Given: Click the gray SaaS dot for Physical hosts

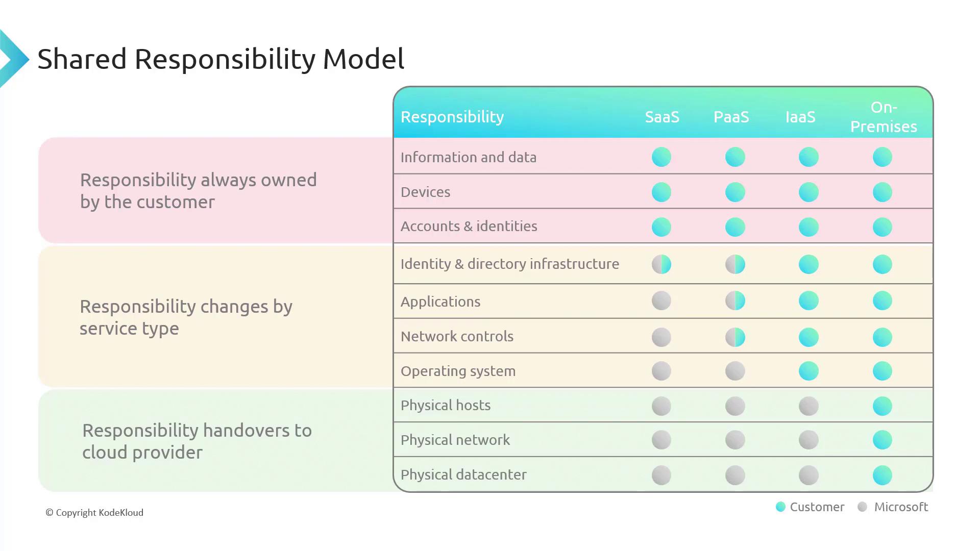Looking at the screenshot, I should [x=661, y=406].
